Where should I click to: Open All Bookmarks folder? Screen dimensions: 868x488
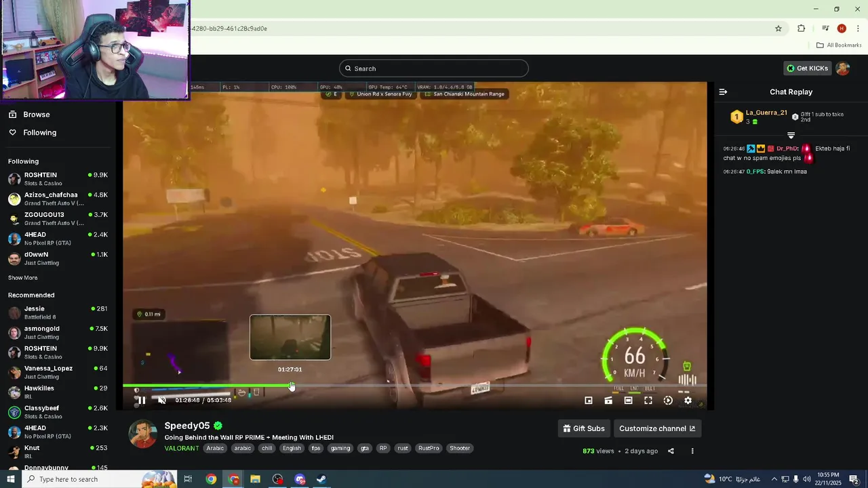(x=839, y=45)
